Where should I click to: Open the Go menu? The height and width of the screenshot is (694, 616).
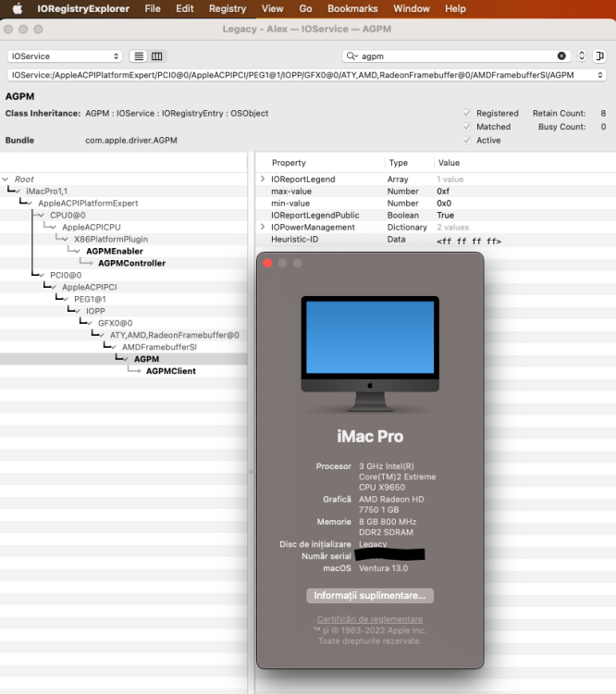click(305, 9)
